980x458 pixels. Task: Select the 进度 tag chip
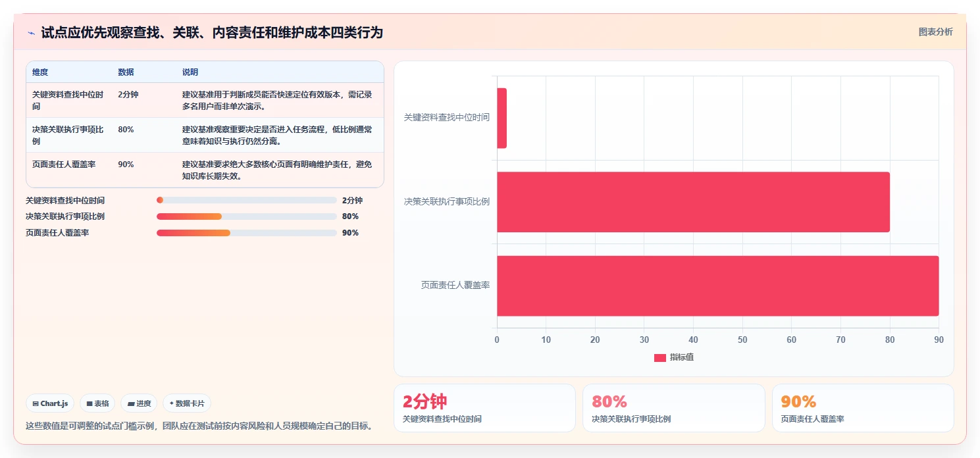point(139,403)
